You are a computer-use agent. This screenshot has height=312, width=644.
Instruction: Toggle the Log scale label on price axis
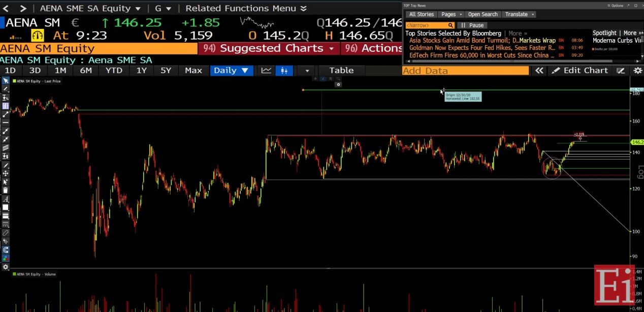(x=640, y=172)
